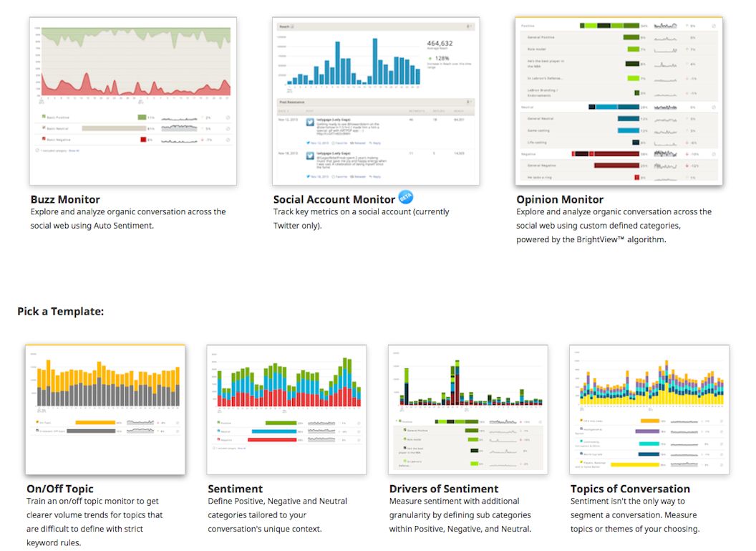Select the Buzz Monitor preview thumbnail
This screenshot has height=551, width=756.
click(133, 101)
